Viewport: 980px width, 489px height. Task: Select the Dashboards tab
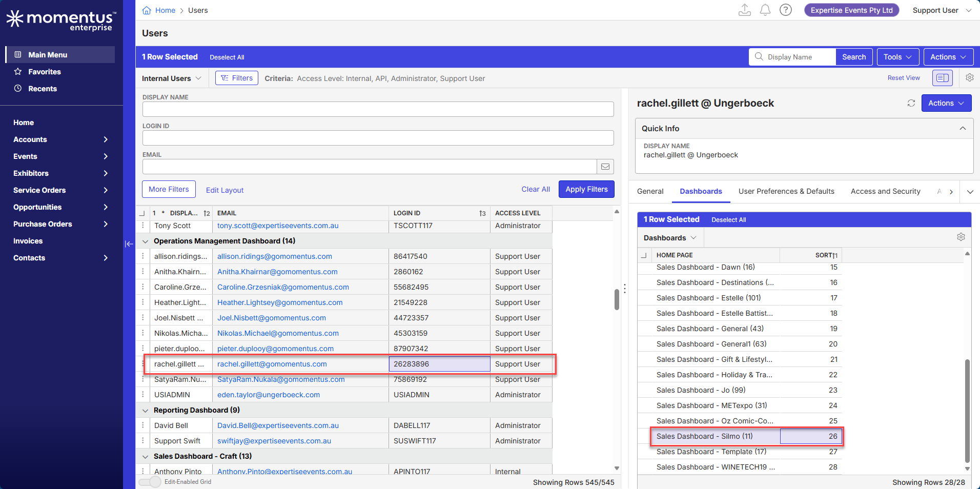[x=701, y=191]
